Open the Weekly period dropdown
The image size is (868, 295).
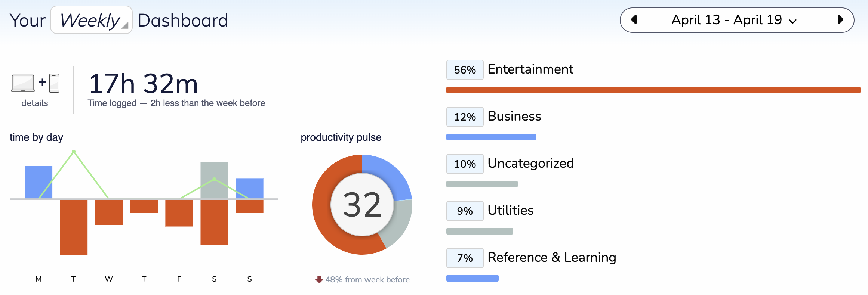tap(91, 20)
